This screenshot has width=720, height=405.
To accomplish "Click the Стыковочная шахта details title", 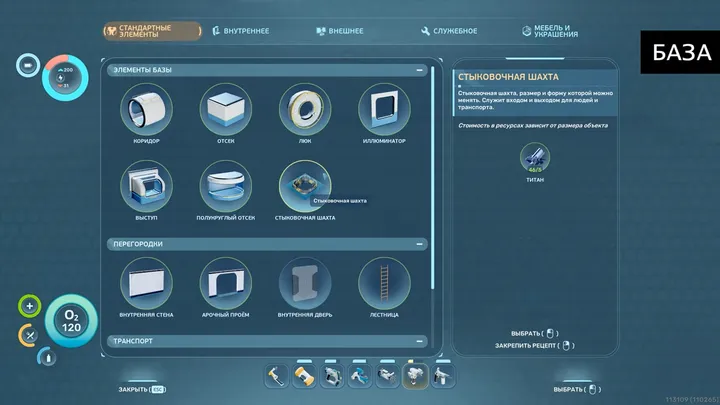I will pyautogui.click(x=508, y=77).
